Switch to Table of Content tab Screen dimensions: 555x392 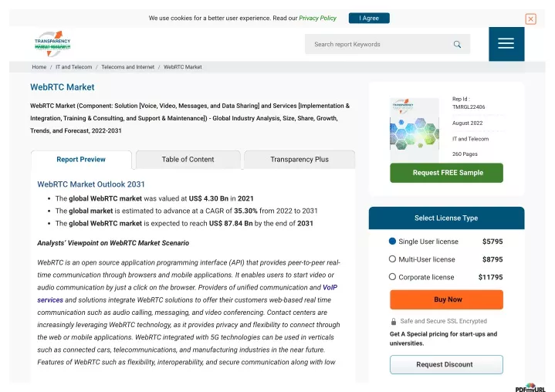tap(188, 160)
